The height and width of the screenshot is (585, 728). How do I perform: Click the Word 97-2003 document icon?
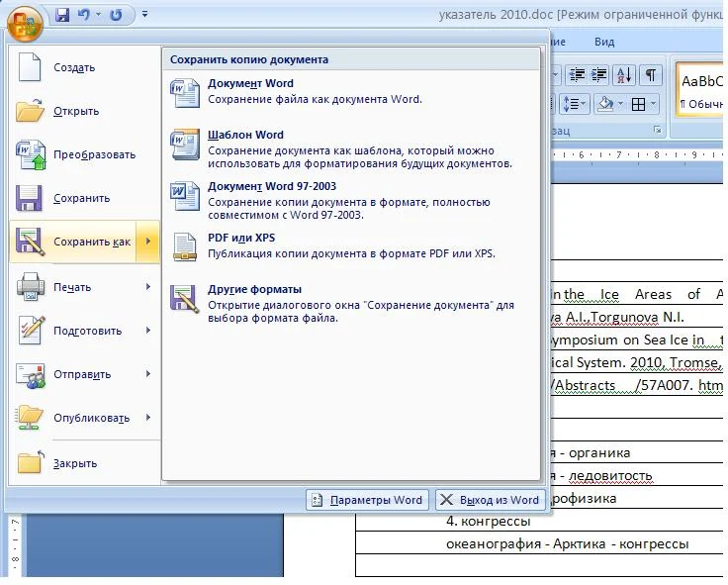pos(185,196)
